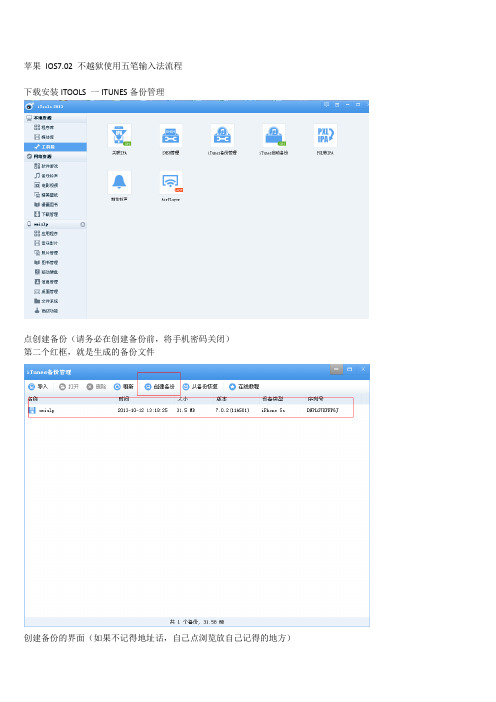This screenshot has height=702, width=496.
Task: Click the 序列号 column header
Action: (315, 398)
